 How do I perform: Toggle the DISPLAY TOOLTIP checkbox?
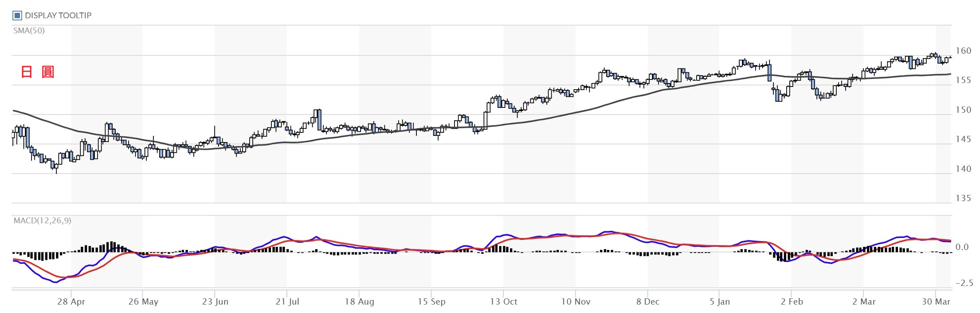pos(17,16)
